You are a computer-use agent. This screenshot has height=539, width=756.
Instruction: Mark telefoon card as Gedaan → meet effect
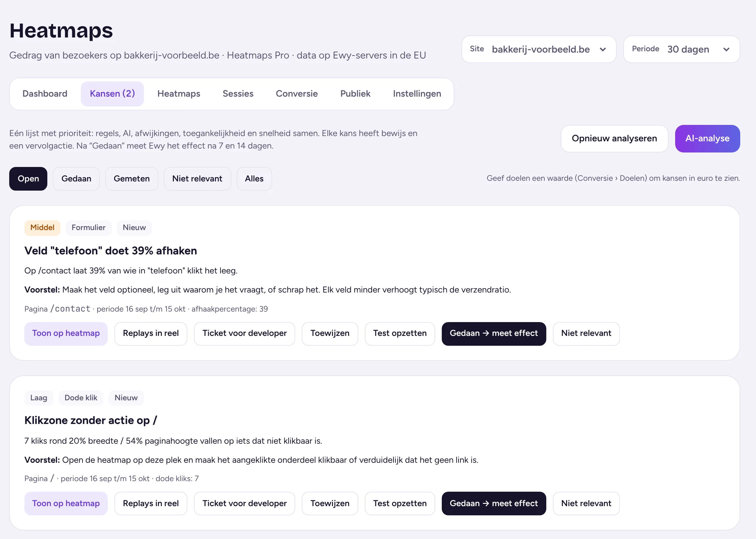pos(493,334)
